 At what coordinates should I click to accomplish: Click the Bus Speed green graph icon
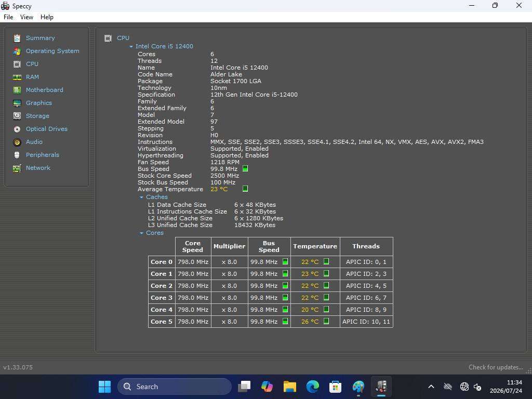[x=245, y=169]
